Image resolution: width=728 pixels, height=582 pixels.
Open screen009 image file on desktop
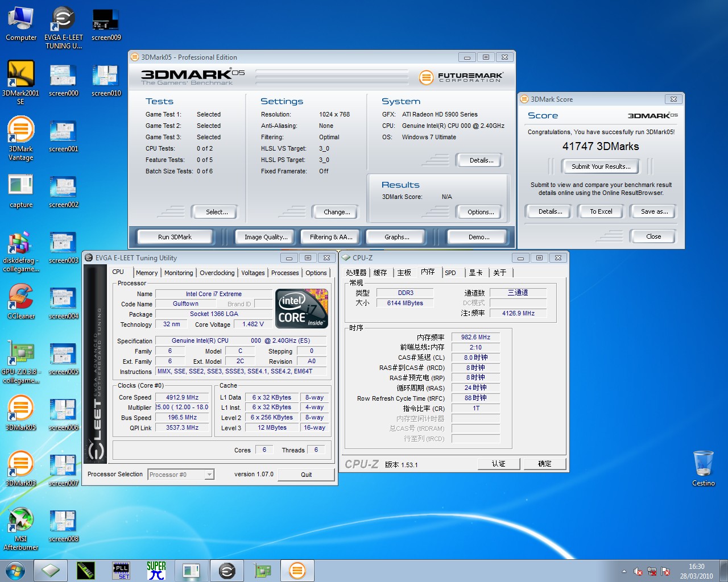[106, 24]
